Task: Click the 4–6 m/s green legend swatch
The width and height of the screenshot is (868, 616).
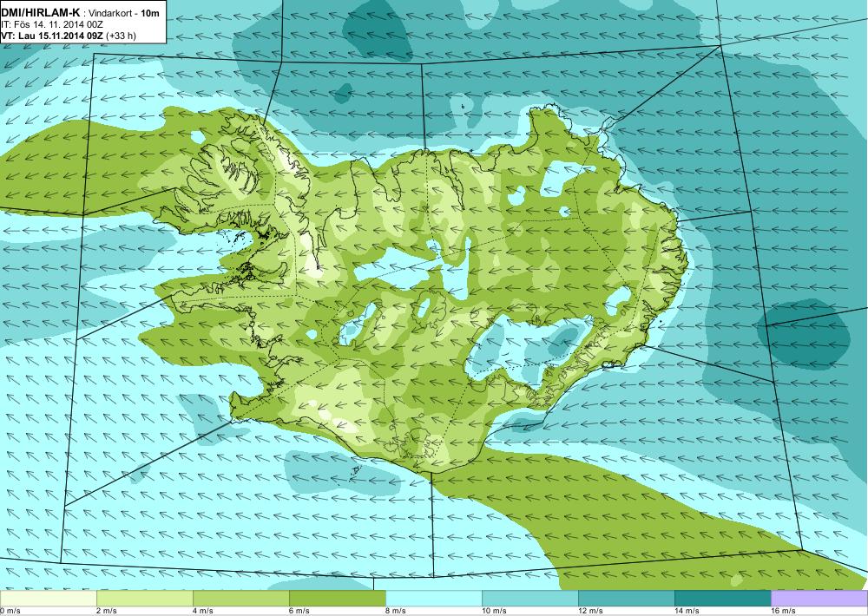Action: tap(240, 599)
